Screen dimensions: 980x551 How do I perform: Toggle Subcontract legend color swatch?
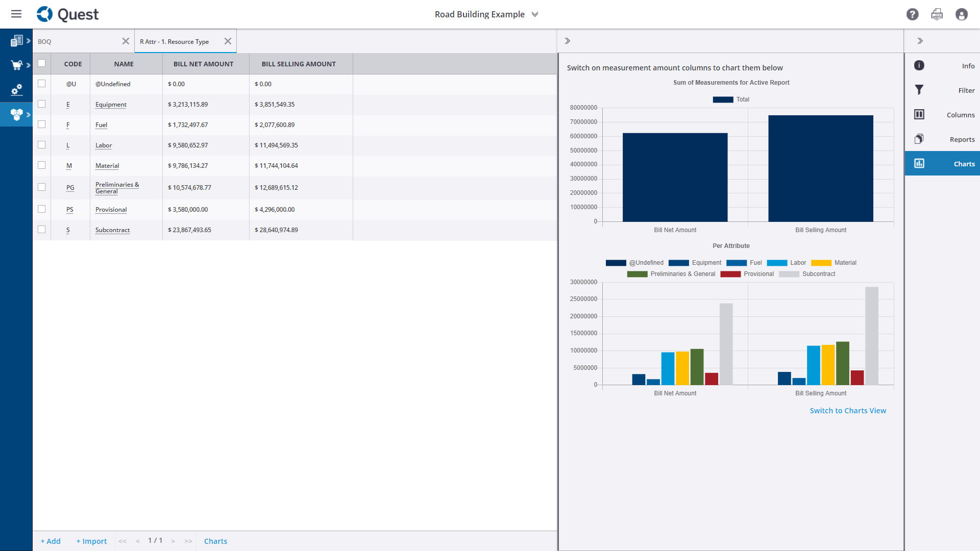point(789,274)
